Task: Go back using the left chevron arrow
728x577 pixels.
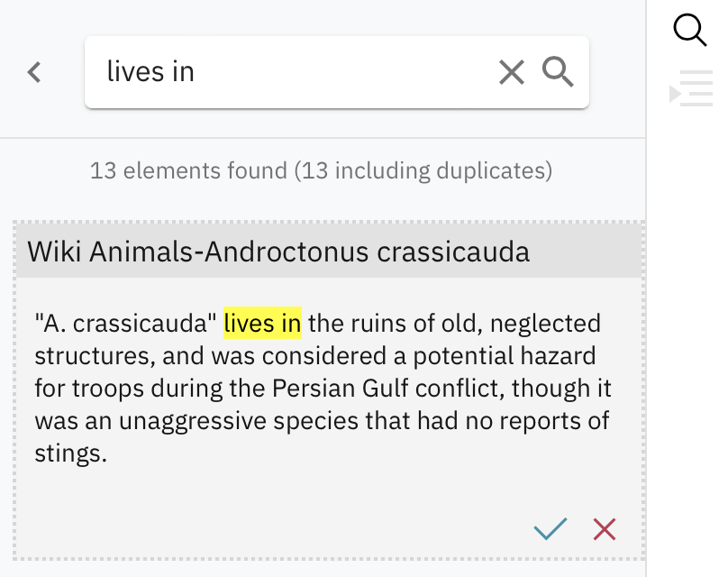Action: pos(34,72)
